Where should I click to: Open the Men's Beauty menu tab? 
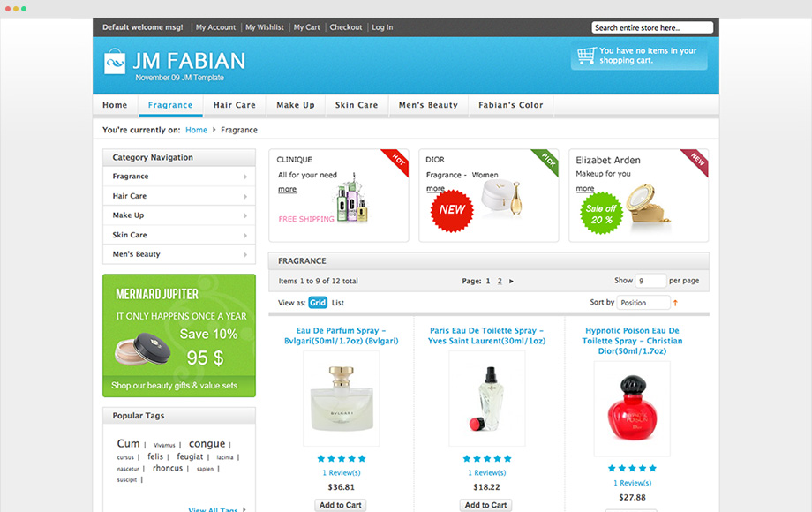428,105
